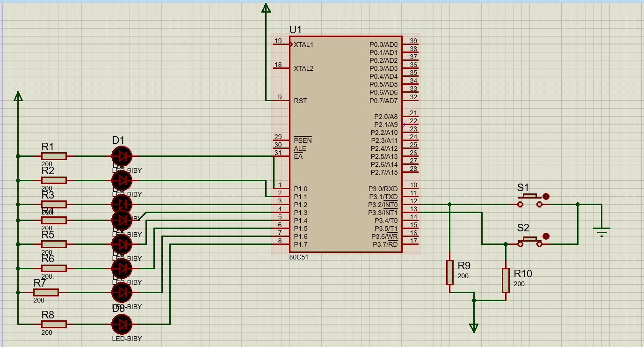Click the RST pin label
Image resolution: width=644 pixels, height=347 pixels.
[300, 101]
